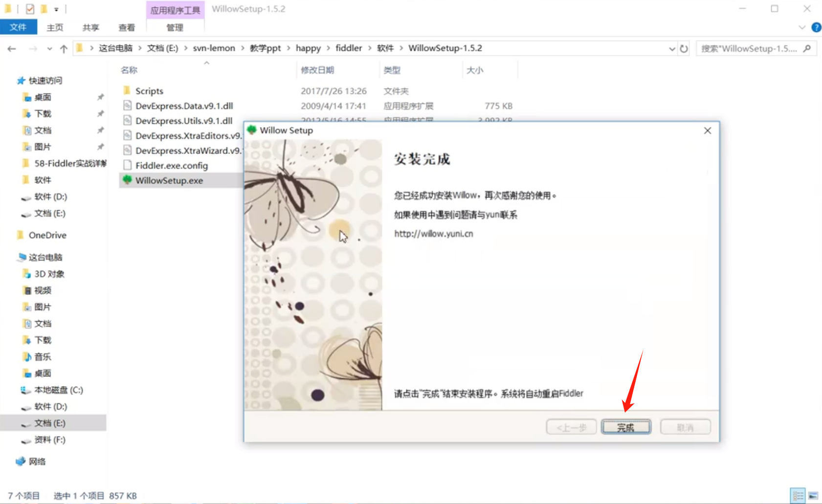Click 完成 to finish Willow installation
The height and width of the screenshot is (504, 822).
[x=626, y=427]
